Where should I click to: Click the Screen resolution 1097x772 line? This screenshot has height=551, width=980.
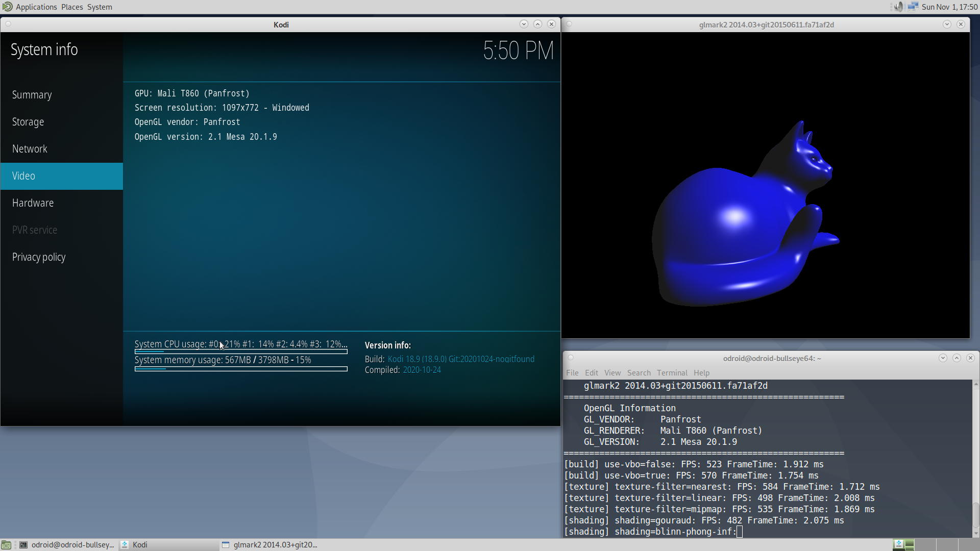(222, 108)
